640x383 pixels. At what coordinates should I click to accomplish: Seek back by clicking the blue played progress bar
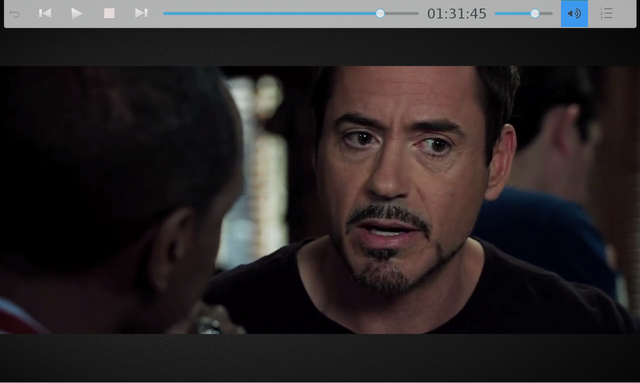pos(269,13)
